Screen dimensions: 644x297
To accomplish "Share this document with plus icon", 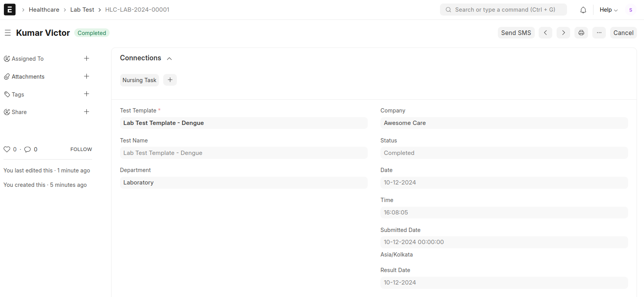I will pos(87,112).
